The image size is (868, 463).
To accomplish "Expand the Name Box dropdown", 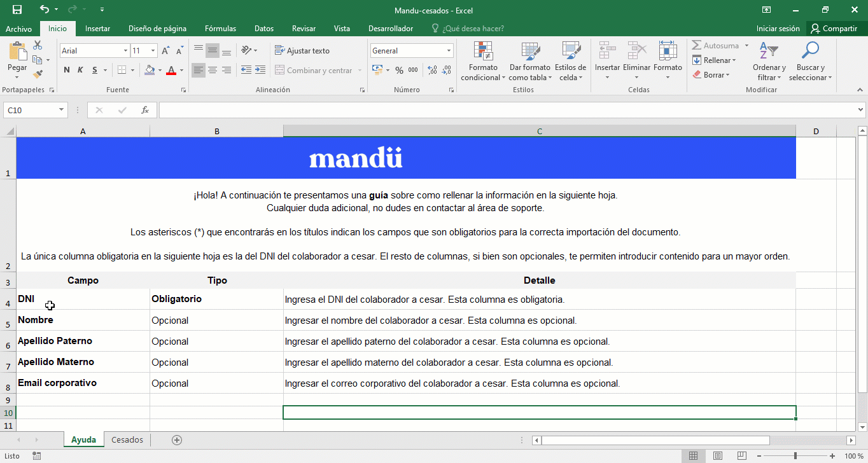I will click(62, 110).
